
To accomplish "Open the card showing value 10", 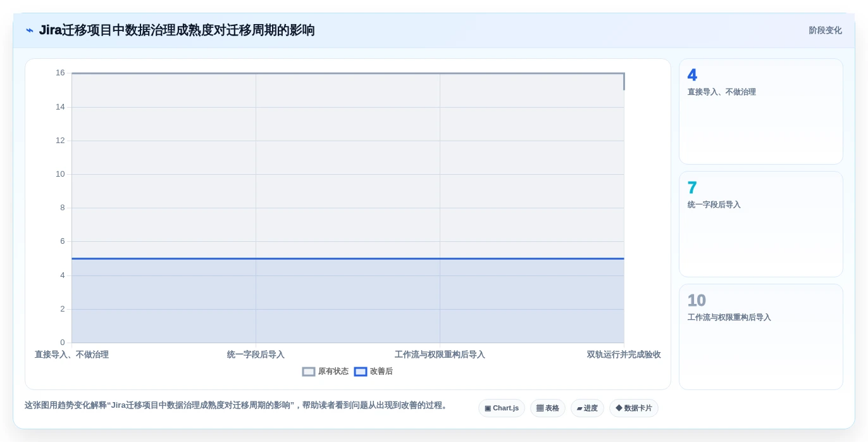I will coord(761,337).
